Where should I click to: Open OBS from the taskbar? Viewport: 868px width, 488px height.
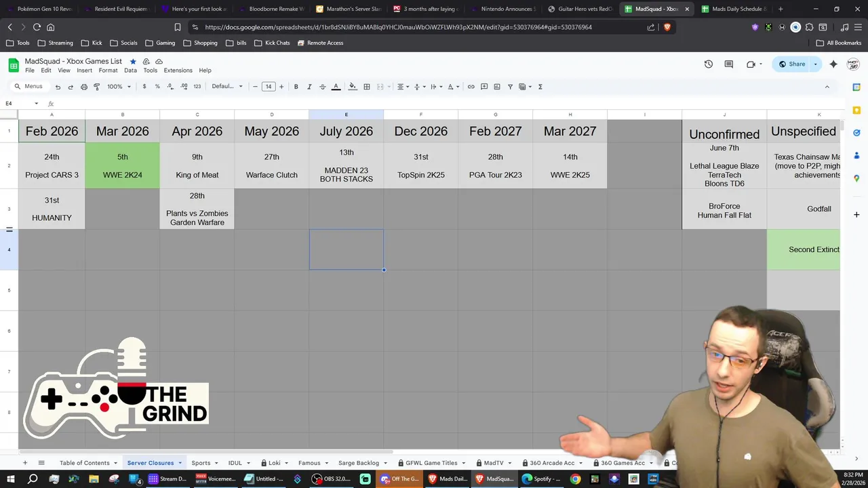pyautogui.click(x=331, y=479)
